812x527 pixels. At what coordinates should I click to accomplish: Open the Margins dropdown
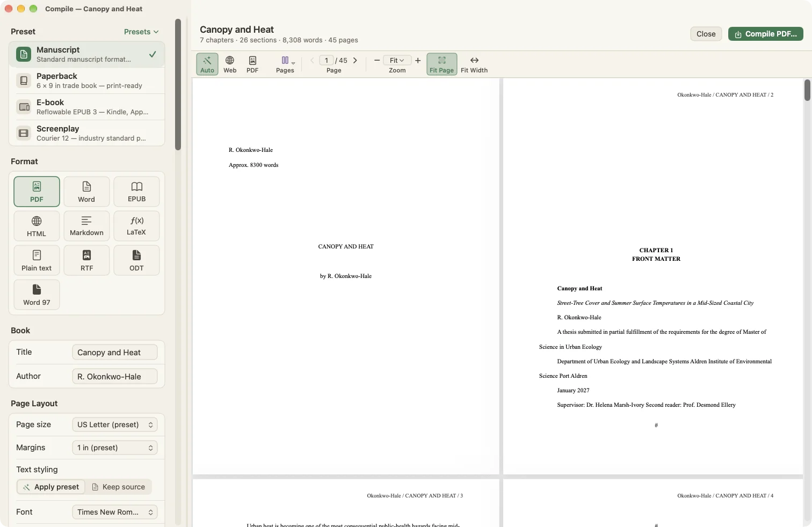point(114,448)
